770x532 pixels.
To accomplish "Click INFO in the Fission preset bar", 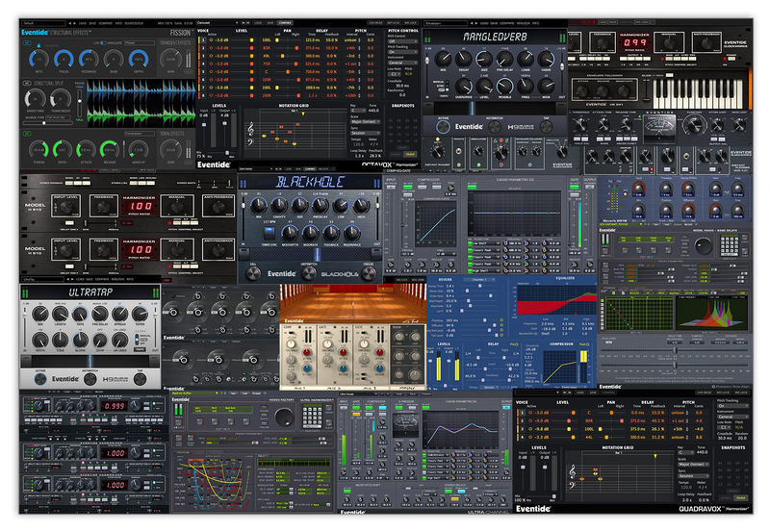I will (118, 23).
